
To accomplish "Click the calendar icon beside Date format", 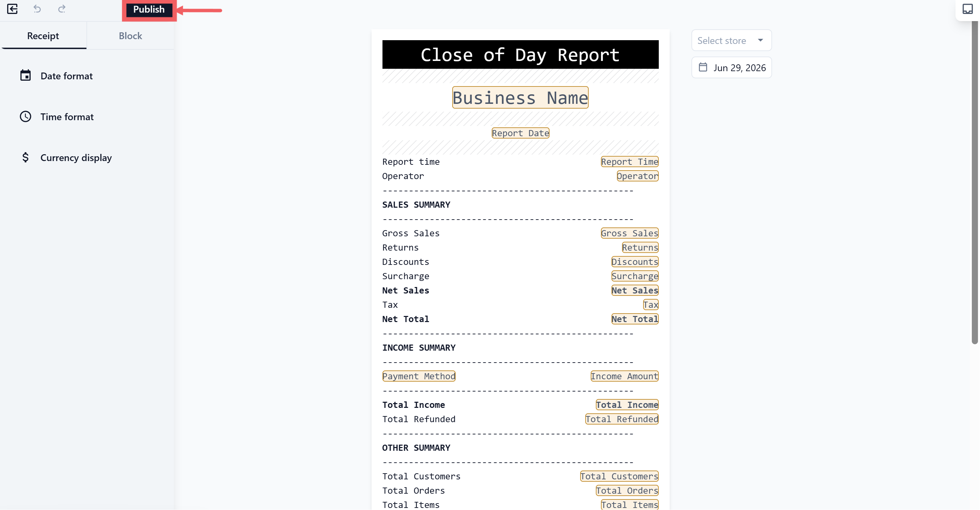I will tap(26, 75).
